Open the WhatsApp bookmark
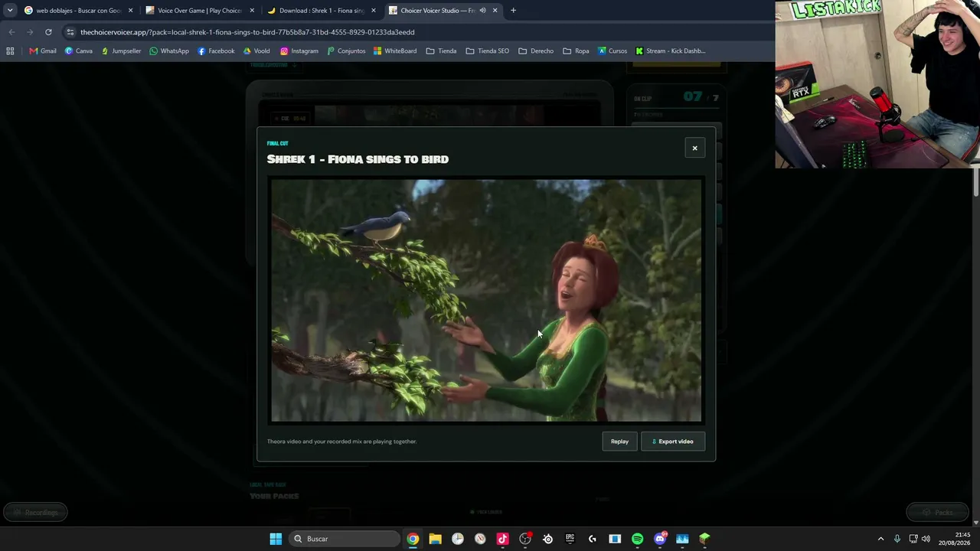This screenshot has width=980, height=551. click(169, 51)
